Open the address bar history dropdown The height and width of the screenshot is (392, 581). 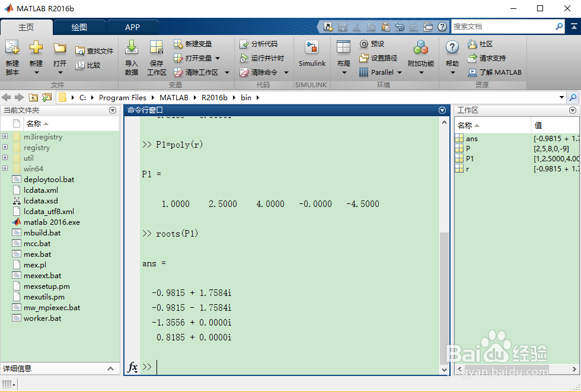(562, 98)
